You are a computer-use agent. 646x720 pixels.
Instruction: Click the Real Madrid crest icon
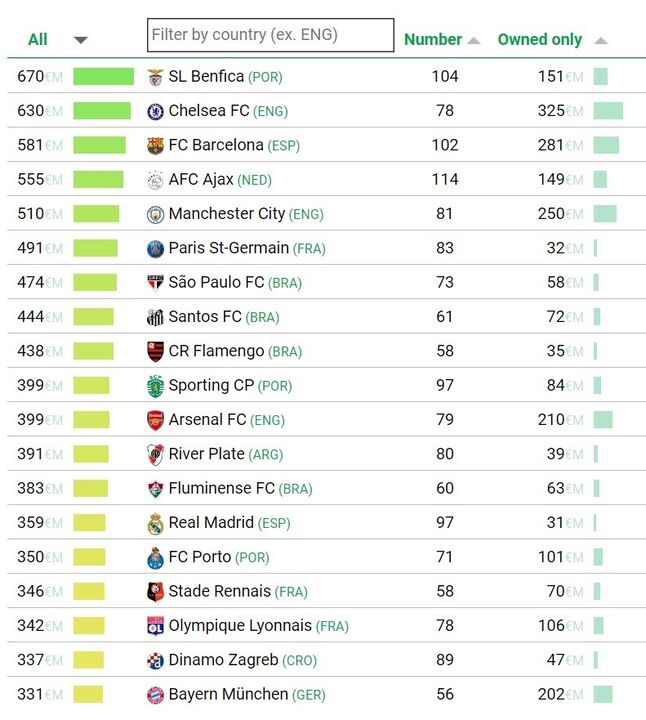click(155, 523)
